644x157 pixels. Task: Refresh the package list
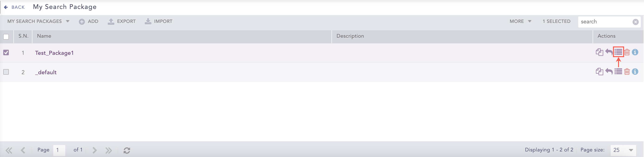point(127,150)
